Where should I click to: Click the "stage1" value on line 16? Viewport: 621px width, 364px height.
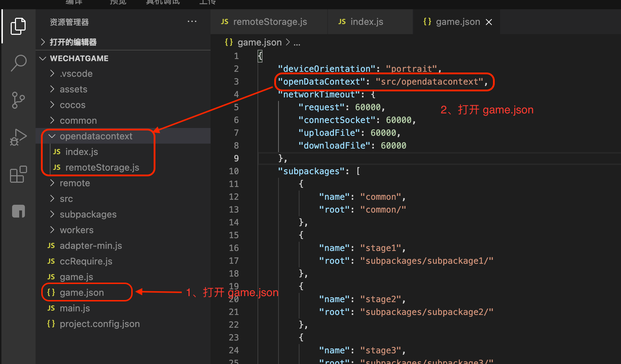point(381,248)
